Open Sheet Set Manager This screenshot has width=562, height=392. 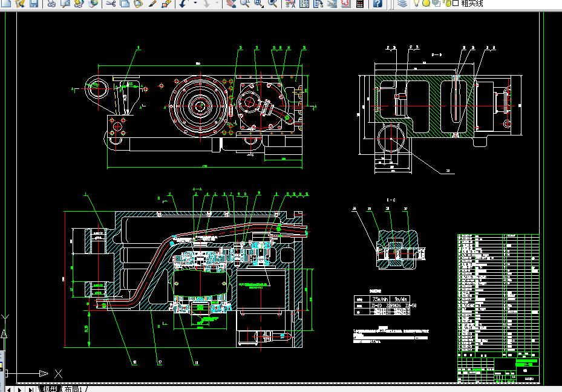[x=332, y=4]
